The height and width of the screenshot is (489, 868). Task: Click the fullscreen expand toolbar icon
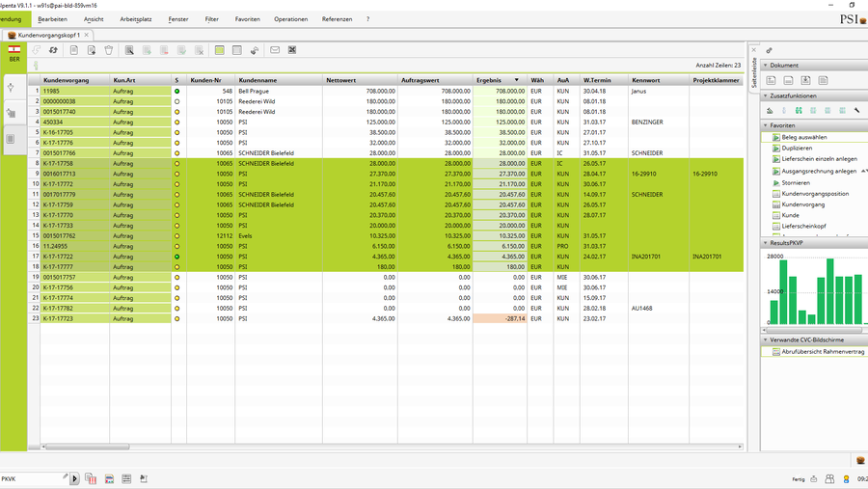click(x=292, y=50)
